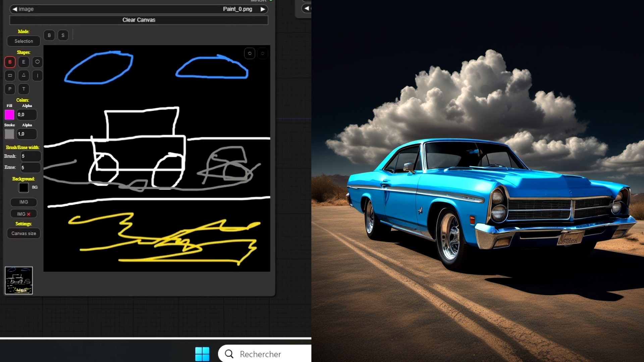Select the Eraser tool

pyautogui.click(x=23, y=62)
